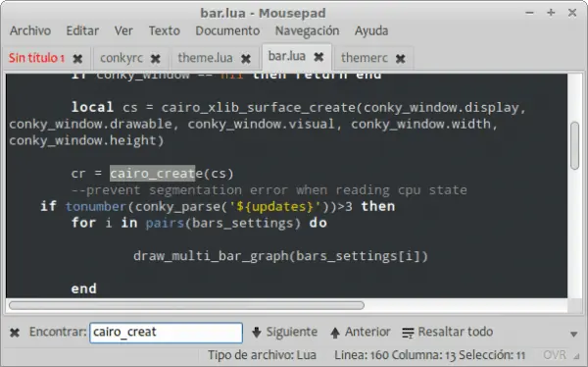The height and width of the screenshot is (367, 588).
Task: Focus the Encontrar search field
Action: (167, 333)
